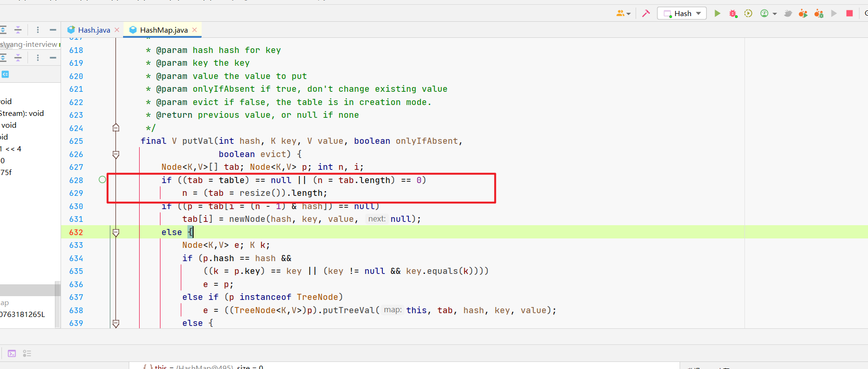
Task: Stop the running process with red square
Action: click(x=850, y=13)
